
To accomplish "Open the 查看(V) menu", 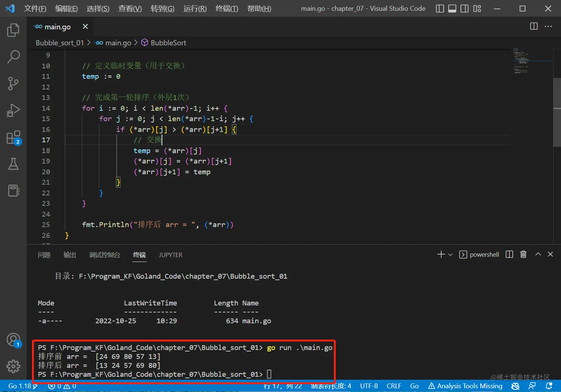I will point(130,9).
